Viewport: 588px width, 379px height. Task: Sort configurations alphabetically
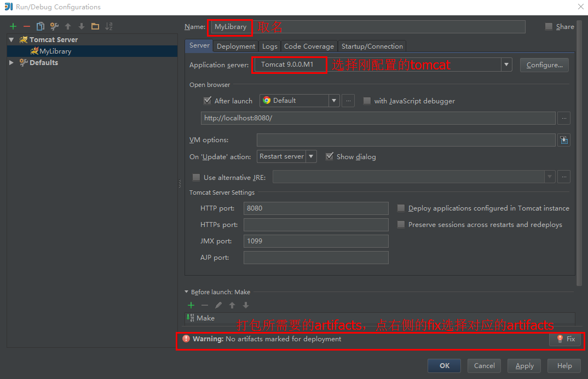[x=109, y=26]
